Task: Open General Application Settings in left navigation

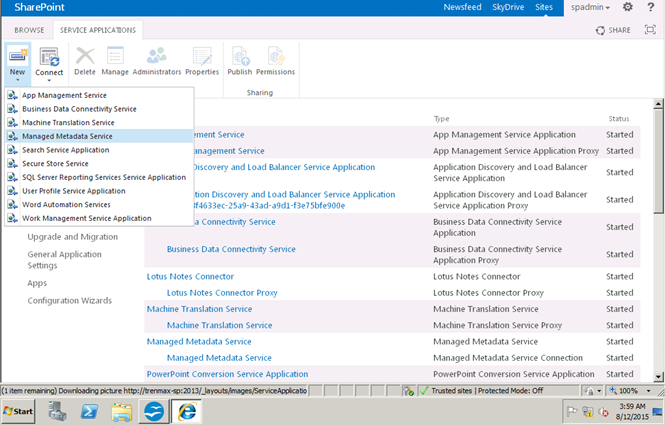Action: pos(64,260)
